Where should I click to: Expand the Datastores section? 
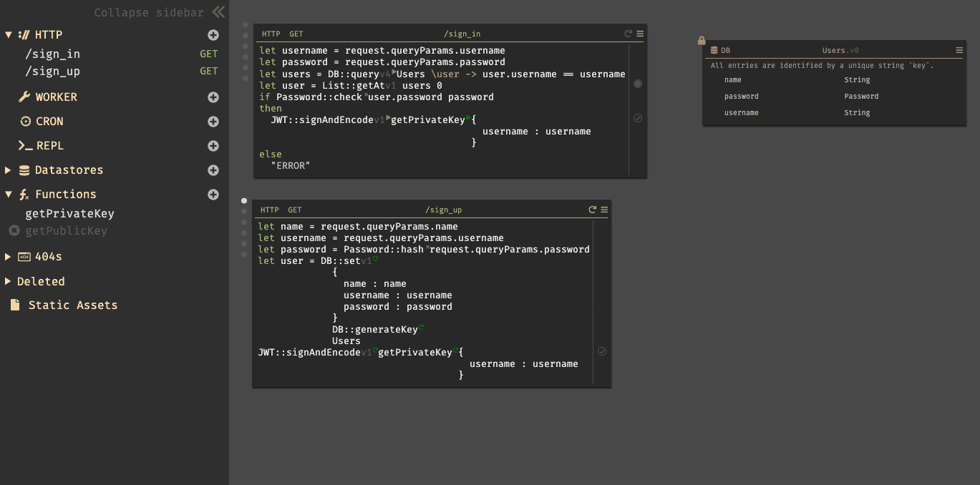tap(9, 170)
